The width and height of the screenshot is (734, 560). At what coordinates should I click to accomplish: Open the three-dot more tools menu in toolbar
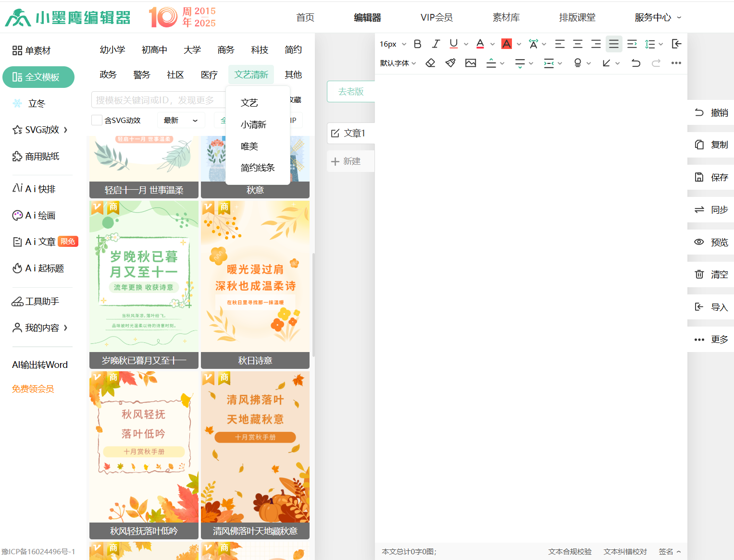coord(676,63)
